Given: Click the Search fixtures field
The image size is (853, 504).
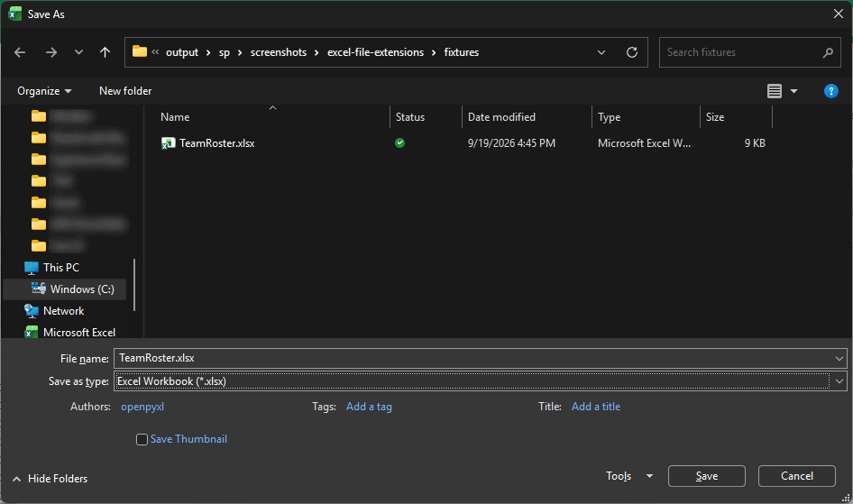Looking at the screenshot, I should (749, 52).
